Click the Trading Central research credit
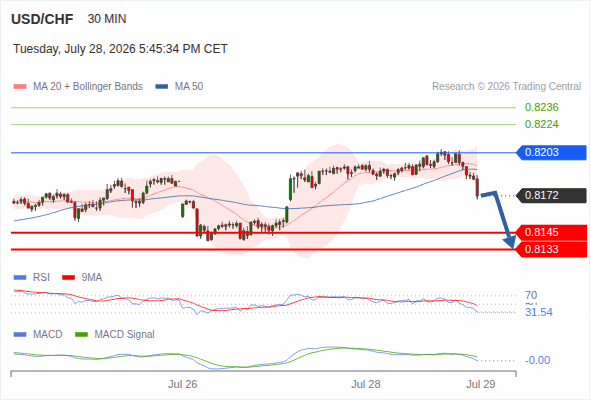The image size is (590, 400). 506,87
